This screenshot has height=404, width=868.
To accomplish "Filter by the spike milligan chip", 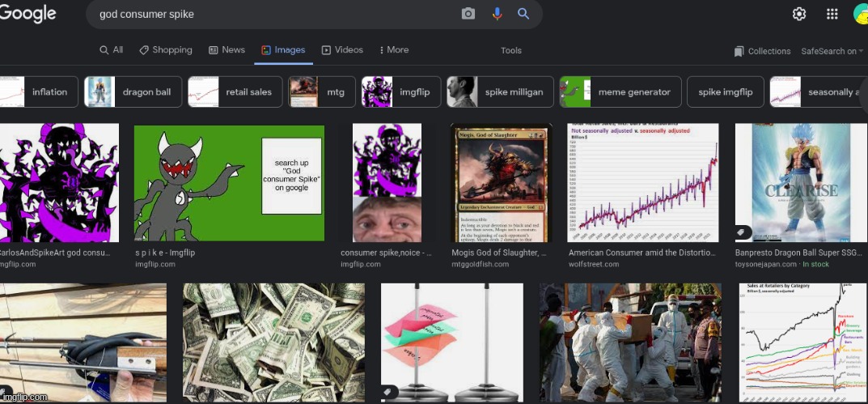I will click(500, 91).
